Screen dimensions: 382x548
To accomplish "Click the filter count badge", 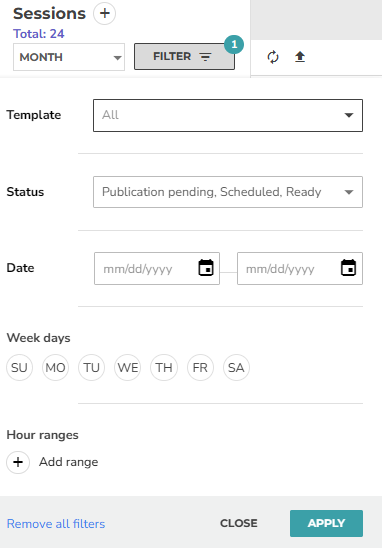I will 234,44.
